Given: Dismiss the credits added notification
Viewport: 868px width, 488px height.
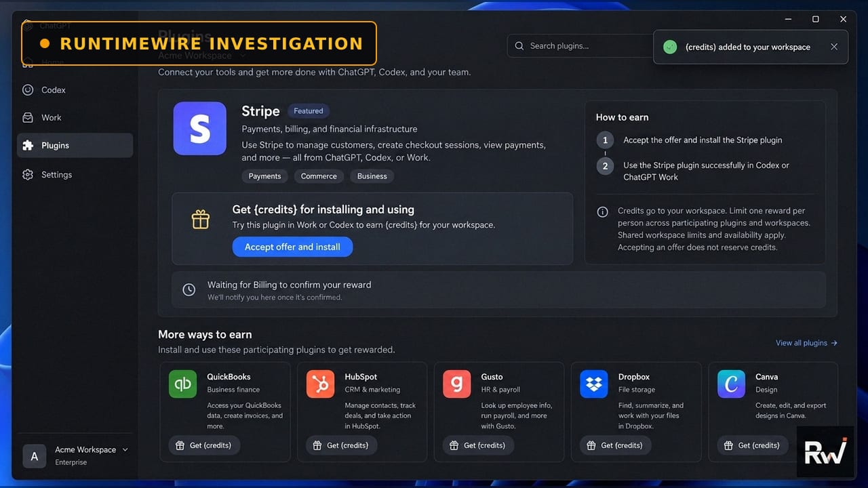Looking at the screenshot, I should [834, 47].
